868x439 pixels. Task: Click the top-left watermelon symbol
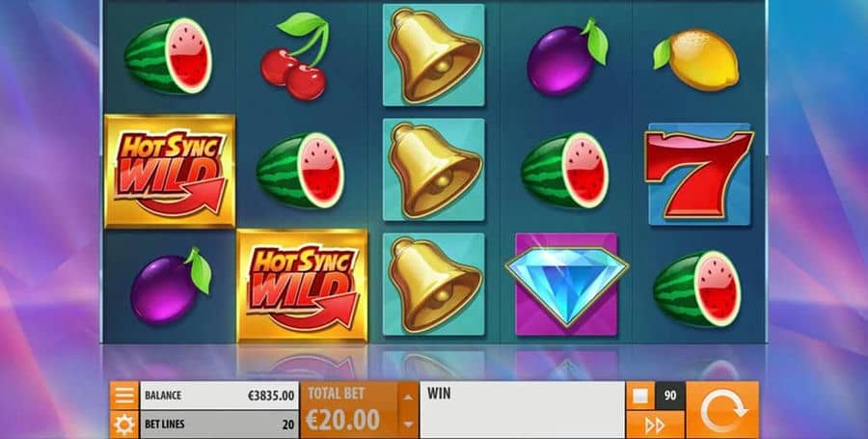(168, 55)
